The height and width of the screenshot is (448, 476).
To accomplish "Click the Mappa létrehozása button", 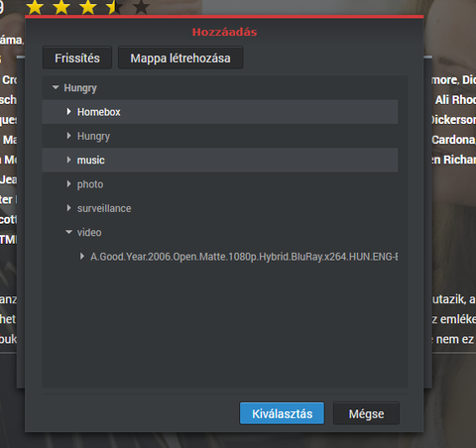I will (x=180, y=57).
